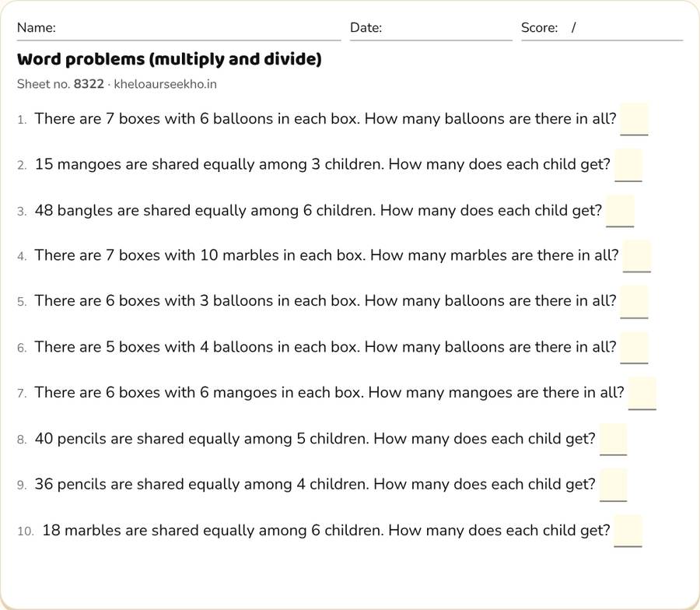This screenshot has height=610, width=700.
Task: Click answer box for 36 pencils question
Action: (x=614, y=485)
